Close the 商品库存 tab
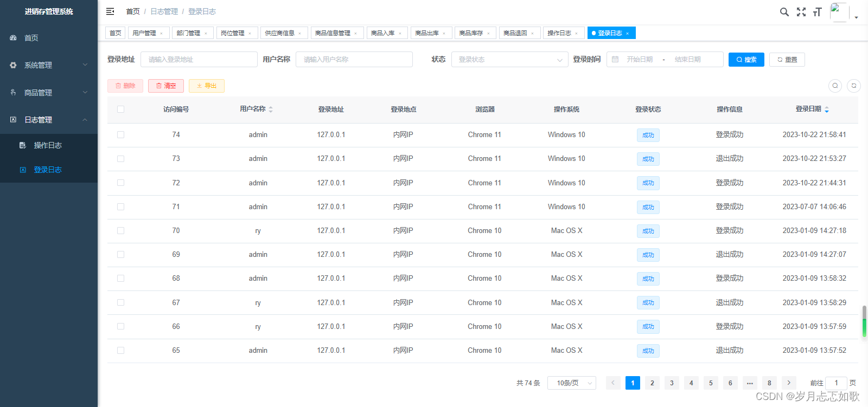The image size is (868, 407). tap(488, 34)
